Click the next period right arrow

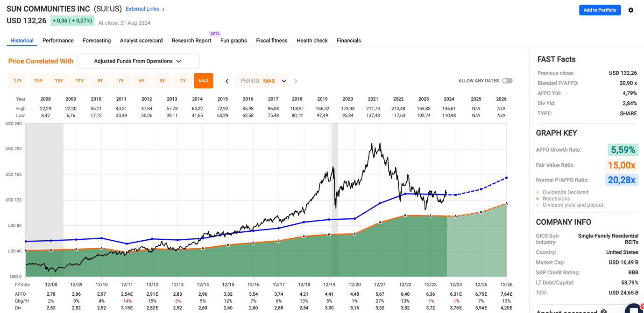tap(296, 81)
